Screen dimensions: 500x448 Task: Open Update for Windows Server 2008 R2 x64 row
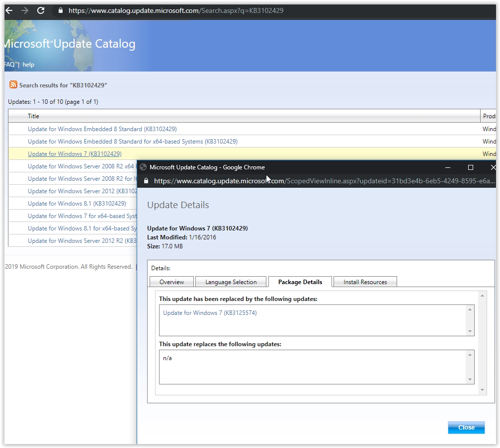[x=82, y=166]
